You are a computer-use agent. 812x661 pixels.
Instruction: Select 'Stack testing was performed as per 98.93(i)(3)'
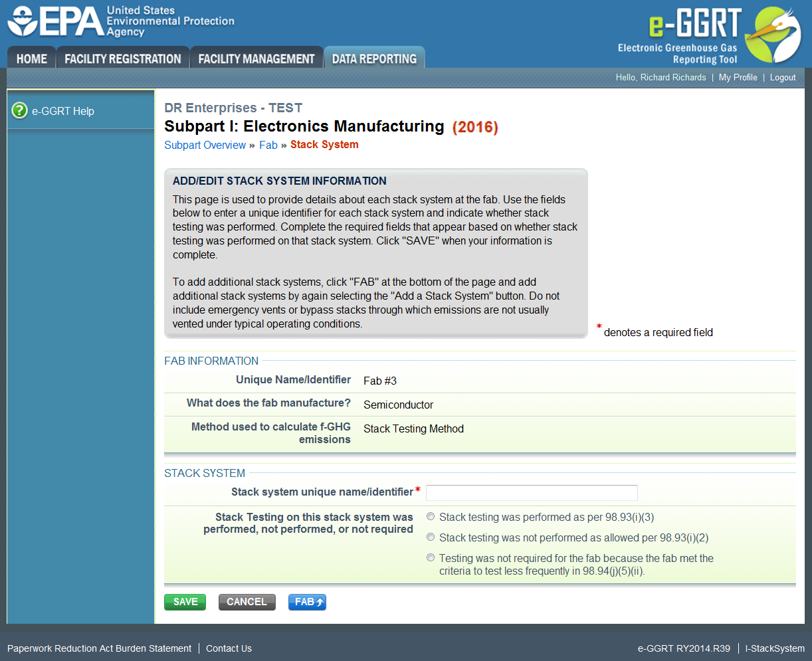click(x=431, y=516)
